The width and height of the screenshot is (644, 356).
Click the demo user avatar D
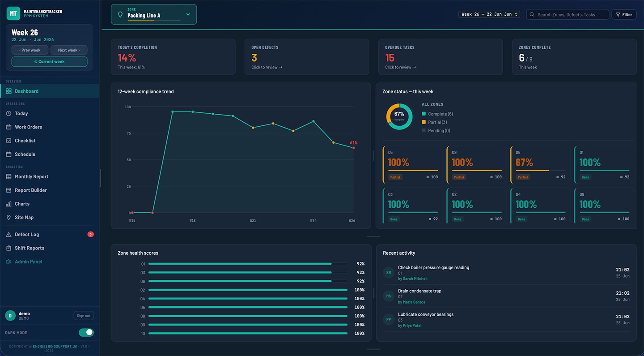pos(10,316)
